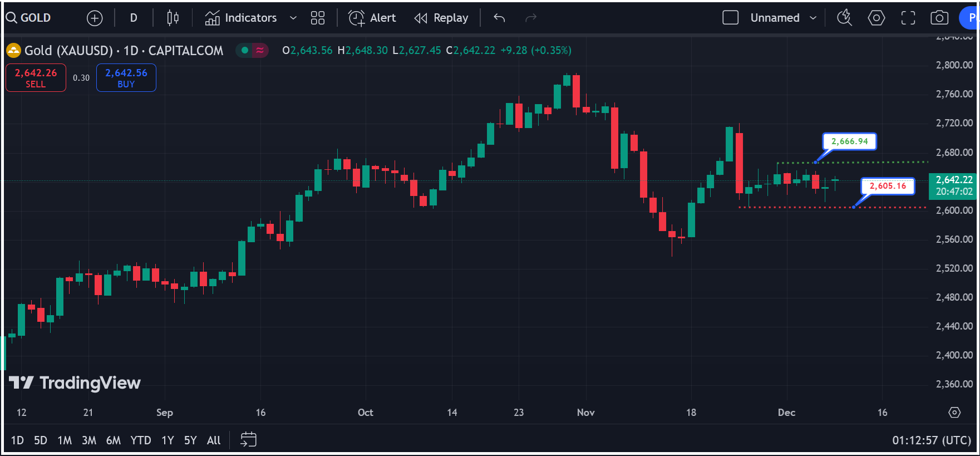Screen dimensions: 980x456
Task: Open quick search lightning icon
Action: click(844, 18)
